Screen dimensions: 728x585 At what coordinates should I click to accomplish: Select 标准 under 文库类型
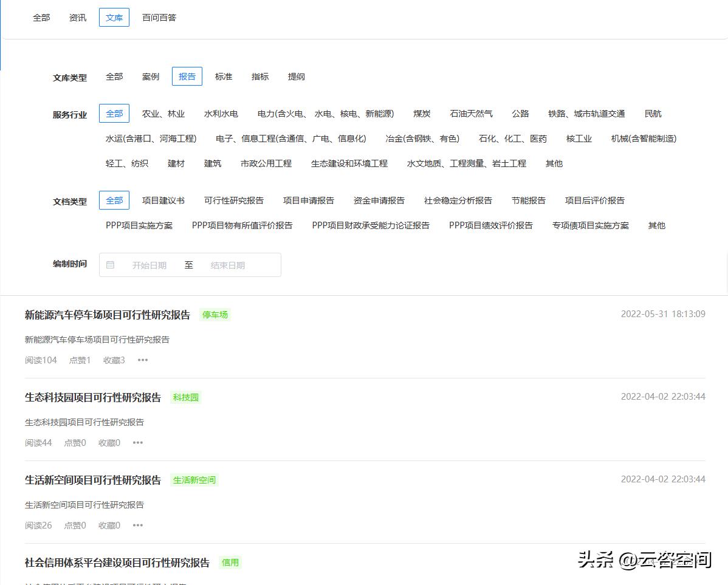(x=223, y=76)
